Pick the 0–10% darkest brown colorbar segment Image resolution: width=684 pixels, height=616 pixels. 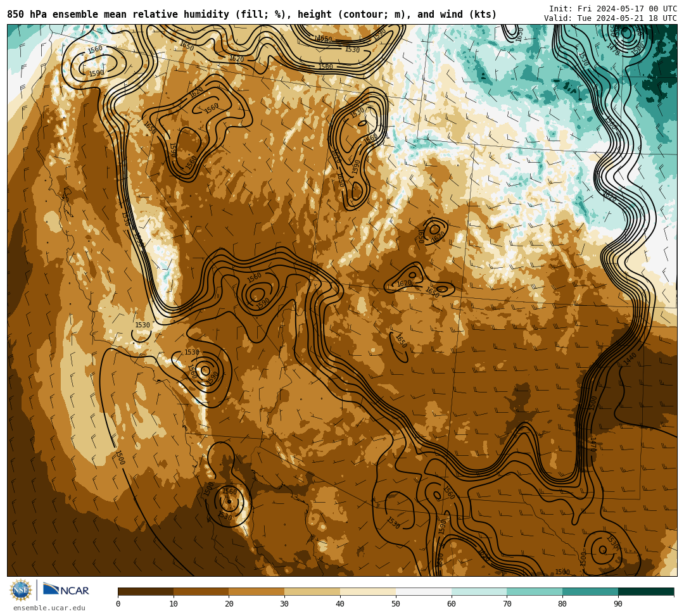[146, 591]
